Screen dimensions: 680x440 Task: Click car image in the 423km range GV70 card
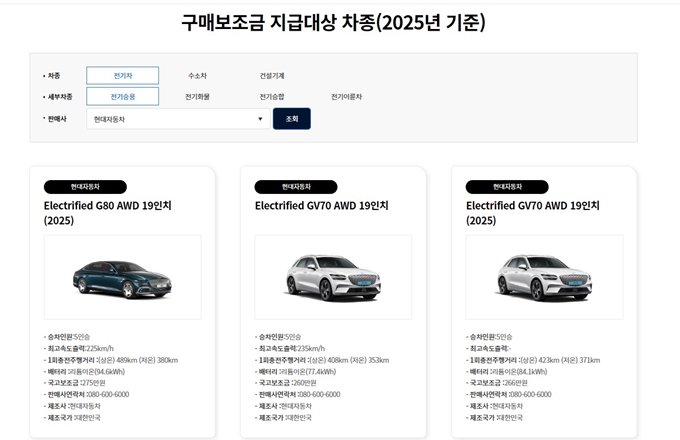coord(544,277)
